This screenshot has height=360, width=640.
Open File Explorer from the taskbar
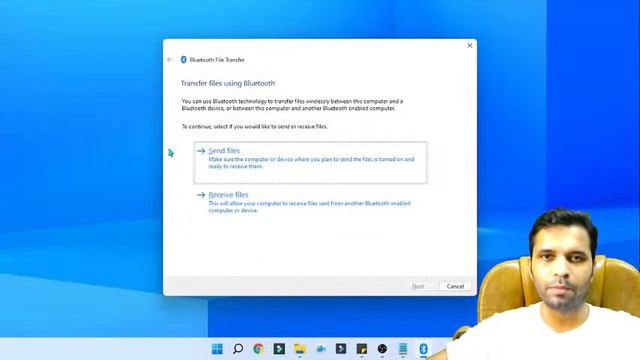point(300,349)
